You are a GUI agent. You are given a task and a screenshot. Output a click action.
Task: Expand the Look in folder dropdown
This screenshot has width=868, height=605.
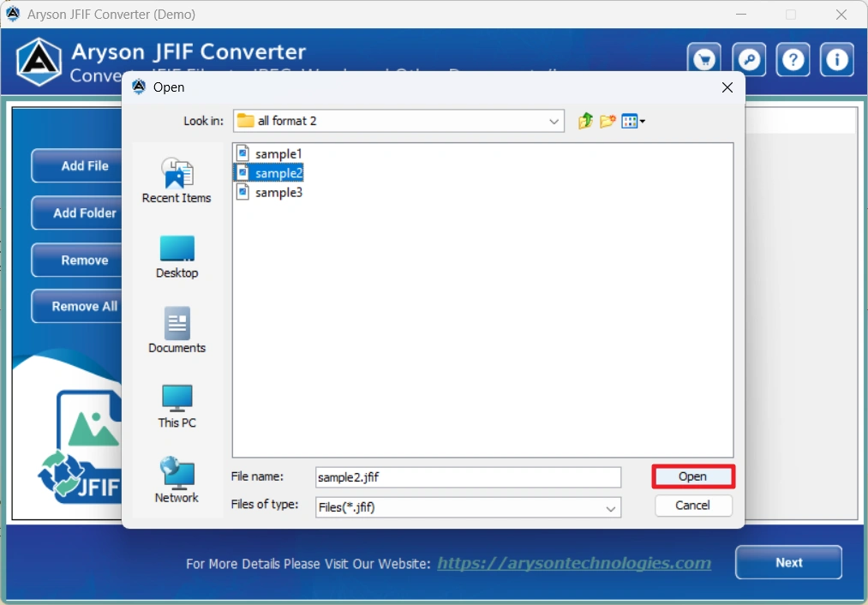[554, 121]
